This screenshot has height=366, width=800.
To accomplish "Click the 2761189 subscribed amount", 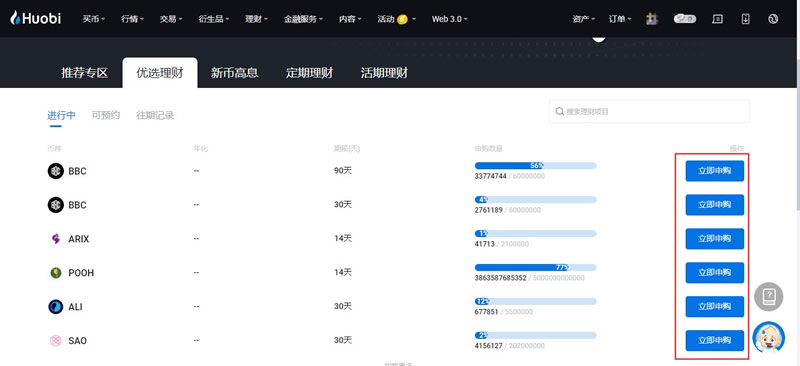I will pos(488,210).
